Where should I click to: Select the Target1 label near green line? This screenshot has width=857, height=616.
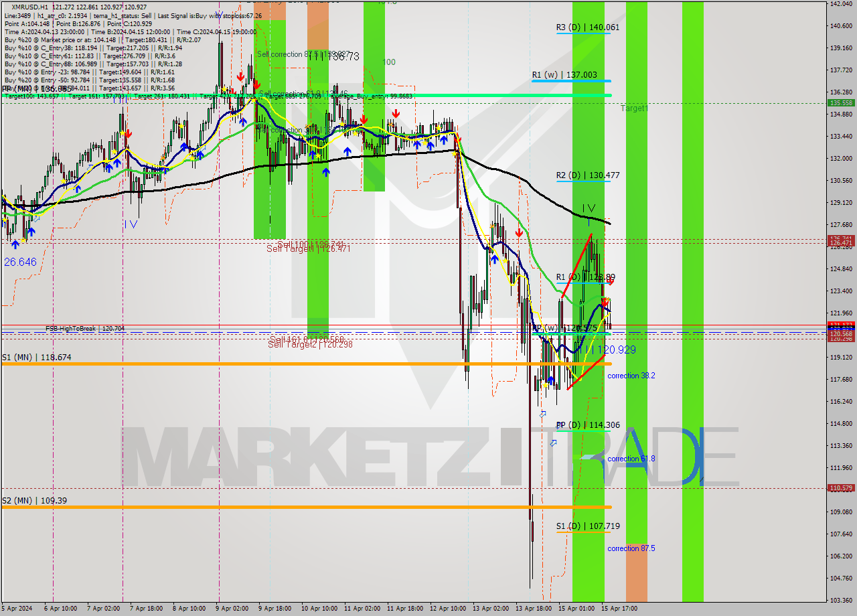point(633,108)
